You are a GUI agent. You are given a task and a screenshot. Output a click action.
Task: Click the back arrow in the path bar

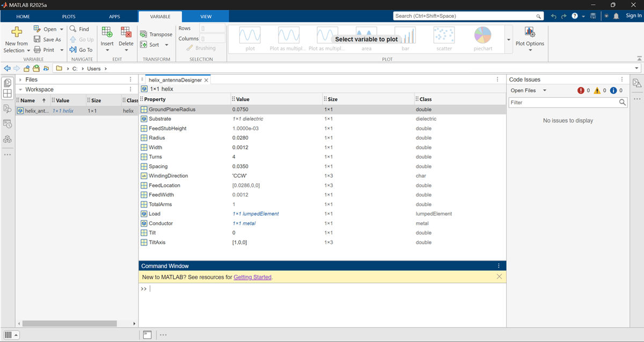click(7, 68)
